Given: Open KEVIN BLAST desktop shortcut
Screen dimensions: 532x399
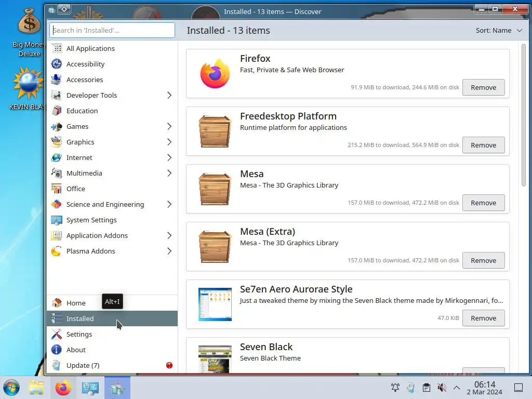Looking at the screenshot, I should [x=28, y=89].
